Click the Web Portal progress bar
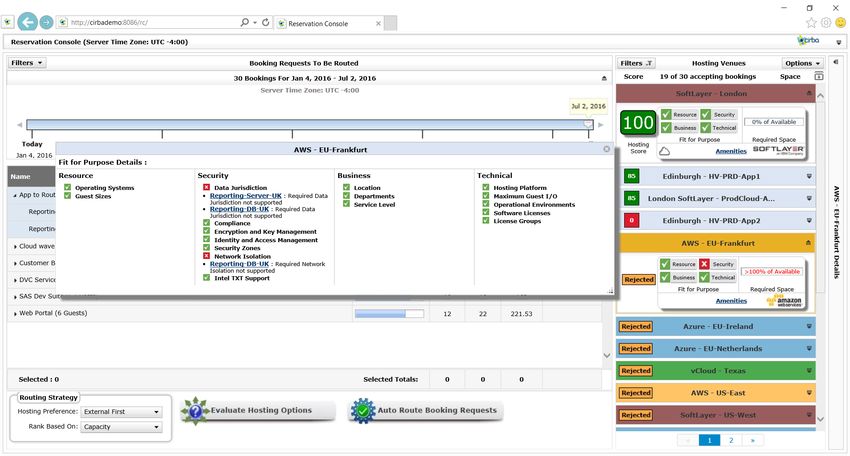This screenshot has width=850, height=456. (x=389, y=313)
